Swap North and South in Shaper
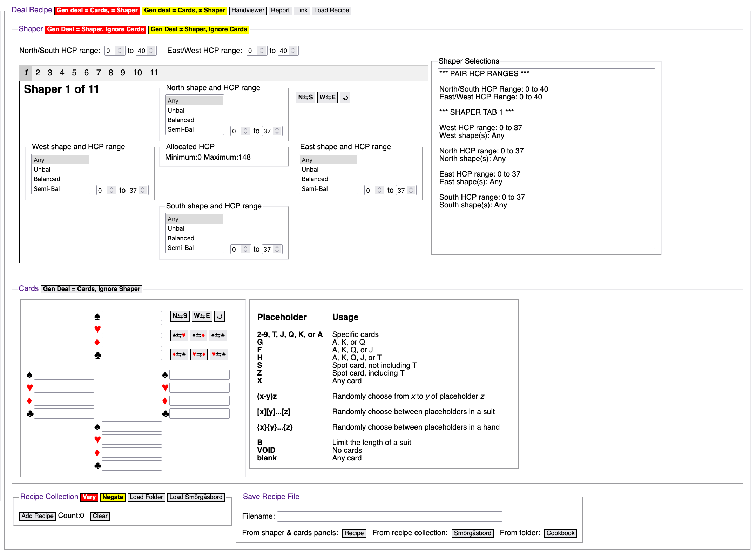 [305, 97]
